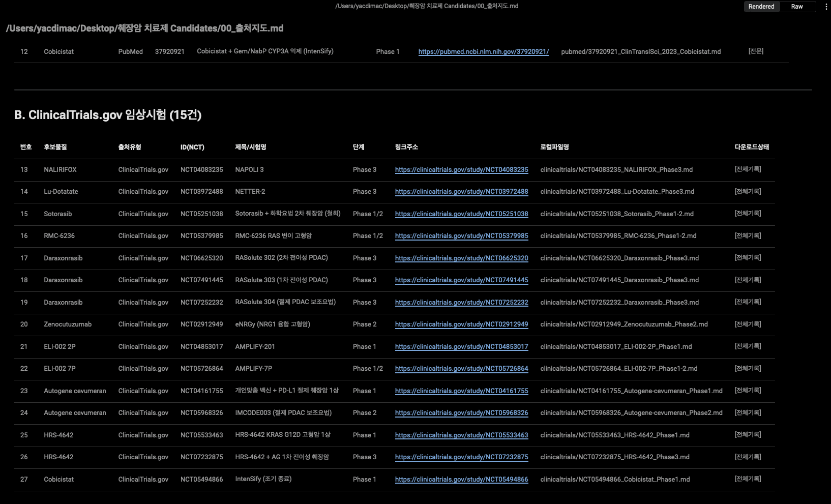Select the heading "B. ClinicalTrials.gov 임상시험 (15건)"
The height and width of the screenshot is (504, 831).
[x=108, y=115]
